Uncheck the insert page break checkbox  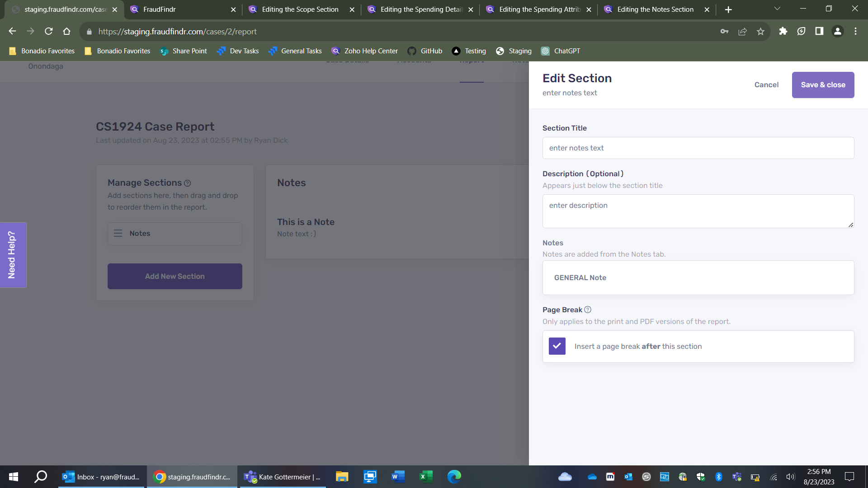557,347
